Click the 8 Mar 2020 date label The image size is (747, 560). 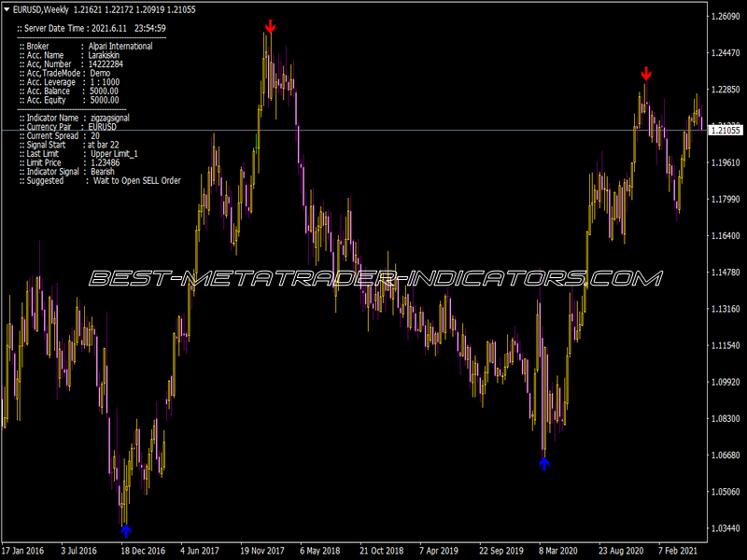557,551
